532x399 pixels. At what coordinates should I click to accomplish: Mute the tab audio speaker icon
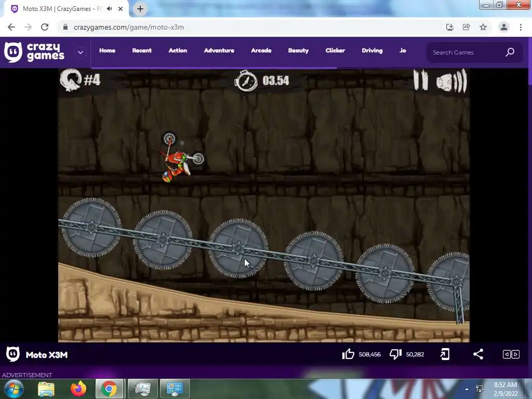tap(109, 9)
